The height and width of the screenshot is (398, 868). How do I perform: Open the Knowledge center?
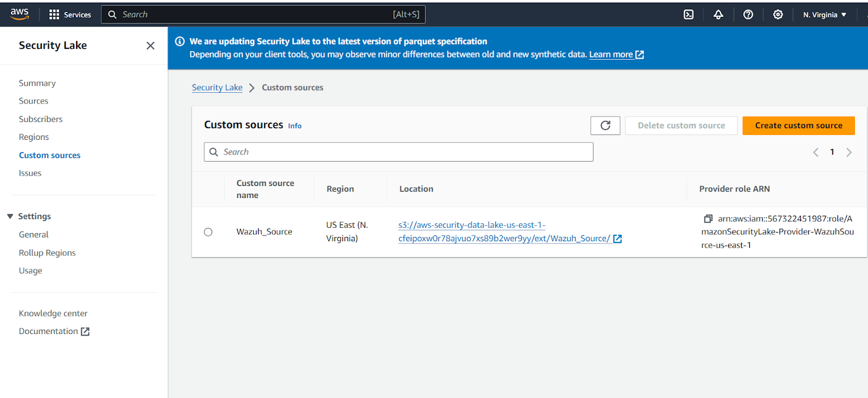point(53,313)
